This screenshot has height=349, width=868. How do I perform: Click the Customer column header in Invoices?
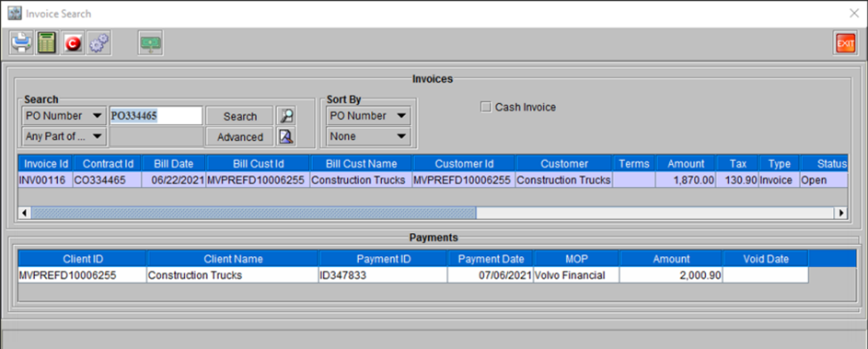[564, 164]
